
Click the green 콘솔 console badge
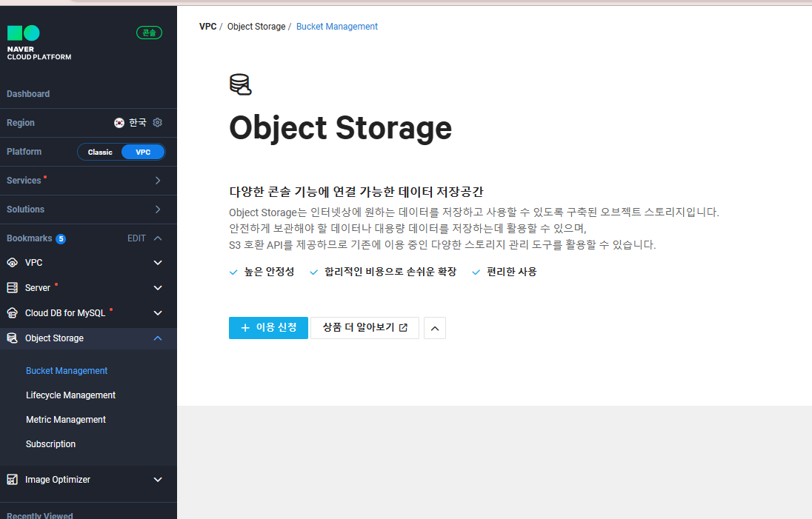149,33
